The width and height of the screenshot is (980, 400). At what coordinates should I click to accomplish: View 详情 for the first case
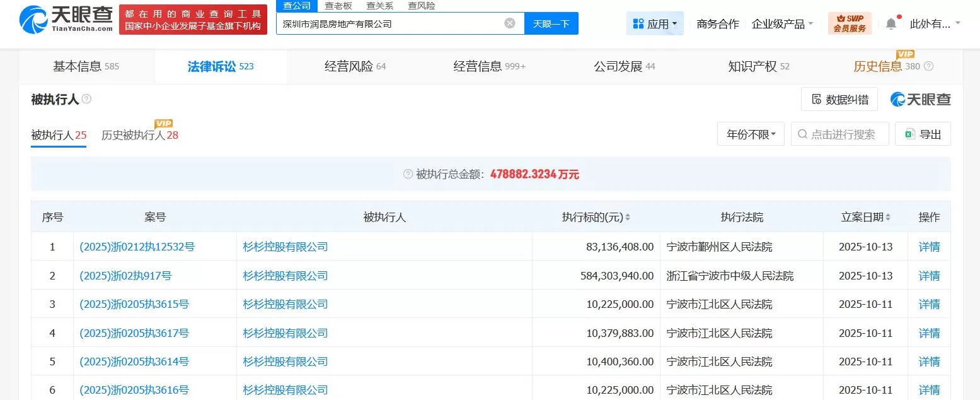(x=929, y=247)
